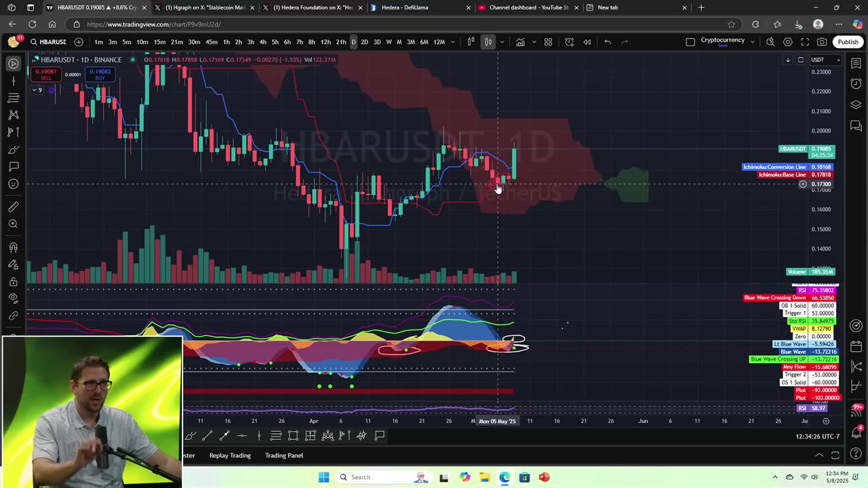Open the Replay Trading tab
868x488 pixels.
pyautogui.click(x=230, y=455)
